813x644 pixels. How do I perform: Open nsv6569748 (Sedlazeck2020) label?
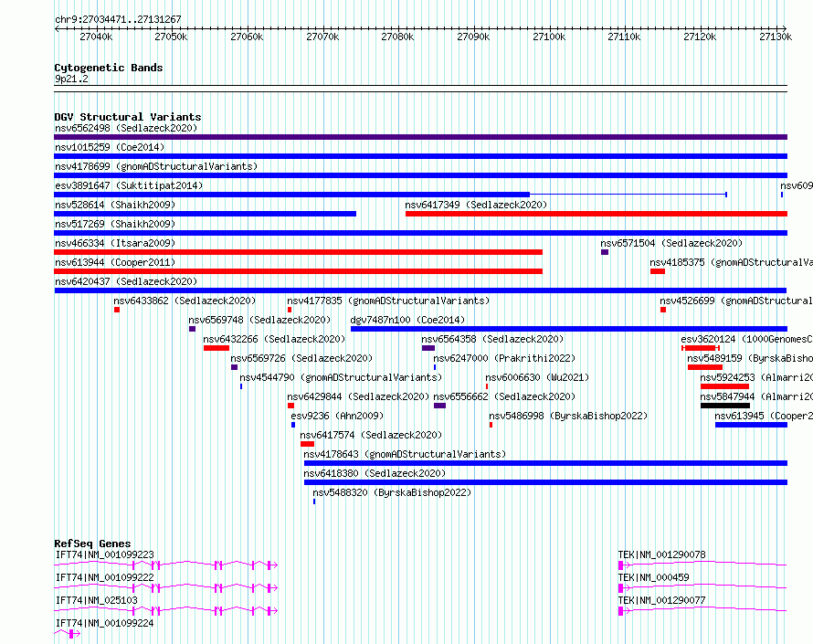coord(259,320)
